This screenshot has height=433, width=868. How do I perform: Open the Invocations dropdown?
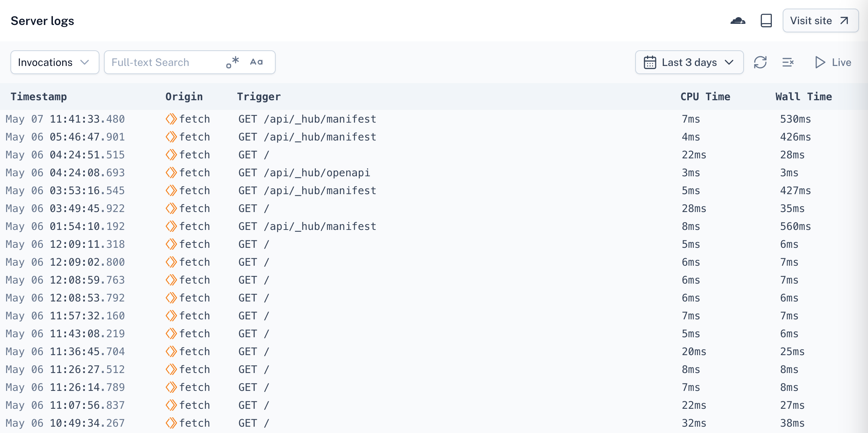pyautogui.click(x=55, y=62)
